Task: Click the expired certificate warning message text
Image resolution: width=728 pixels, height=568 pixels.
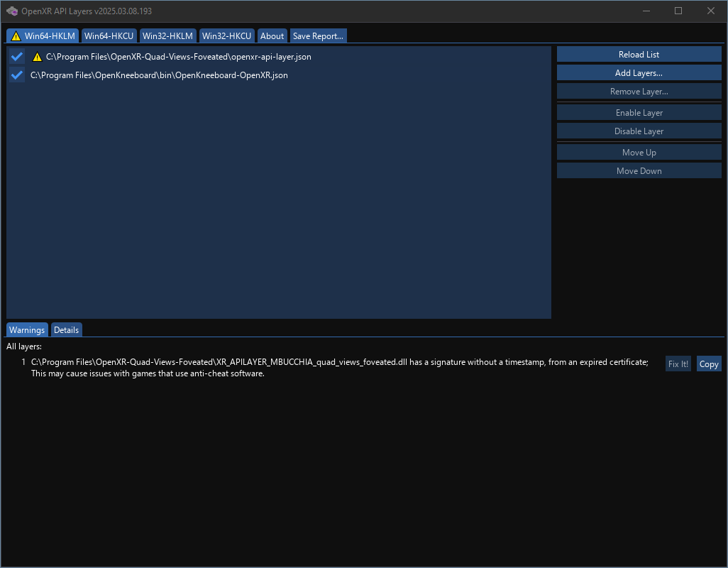Action: click(339, 368)
